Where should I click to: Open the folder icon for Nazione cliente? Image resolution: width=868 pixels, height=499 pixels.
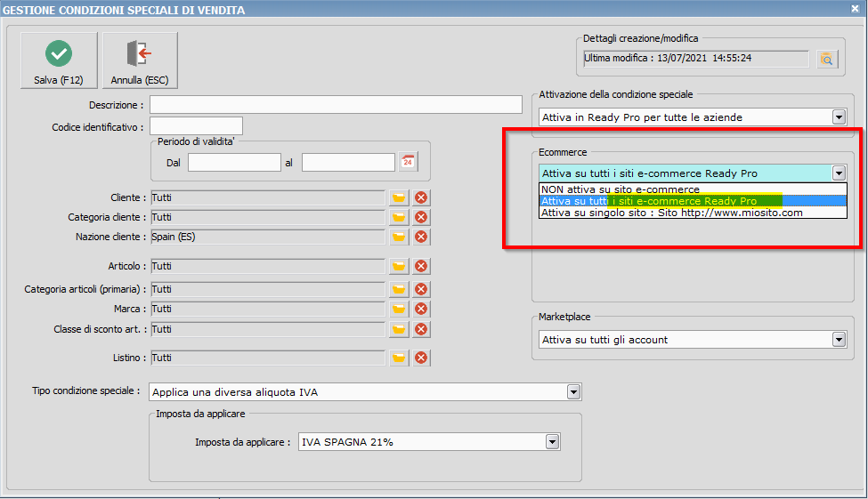399,237
